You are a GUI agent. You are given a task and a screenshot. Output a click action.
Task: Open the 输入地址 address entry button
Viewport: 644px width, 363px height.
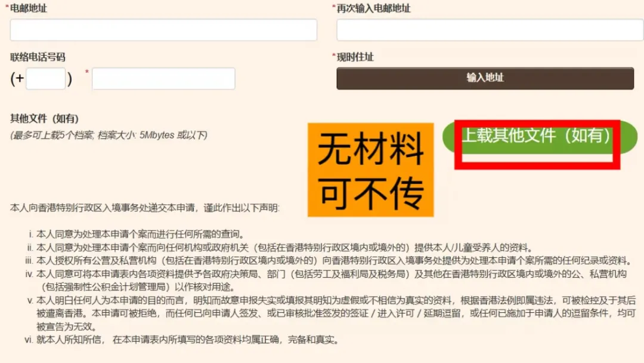pyautogui.click(x=485, y=78)
